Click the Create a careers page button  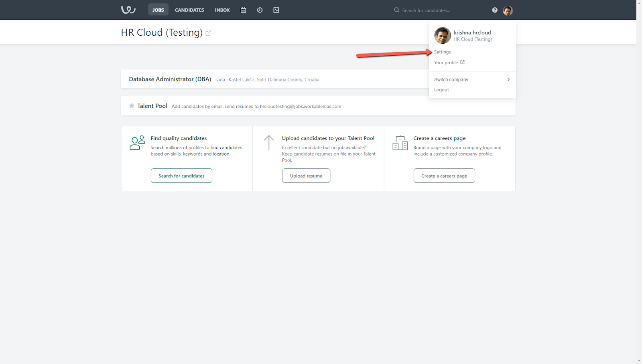coord(444,176)
